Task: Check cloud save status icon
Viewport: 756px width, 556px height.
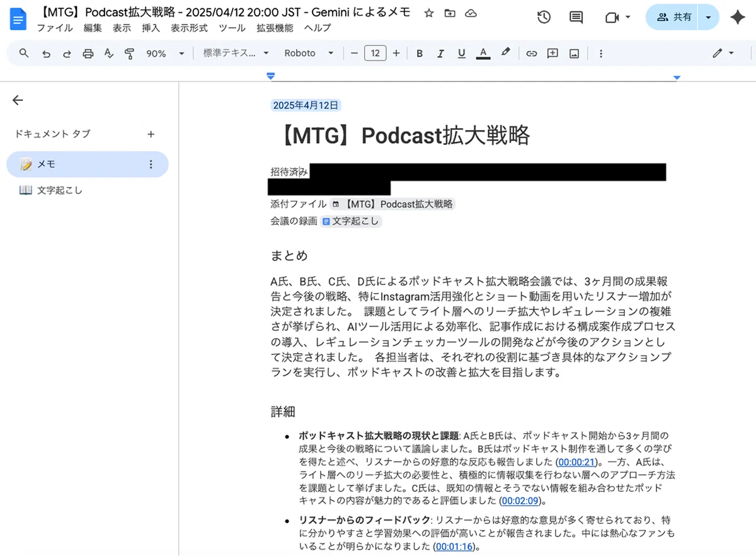Action: click(470, 13)
